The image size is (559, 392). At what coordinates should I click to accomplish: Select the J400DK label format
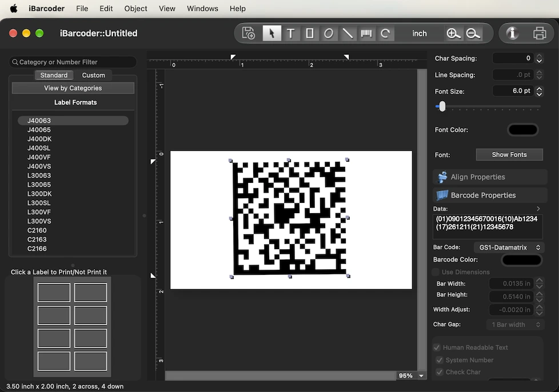point(73,139)
